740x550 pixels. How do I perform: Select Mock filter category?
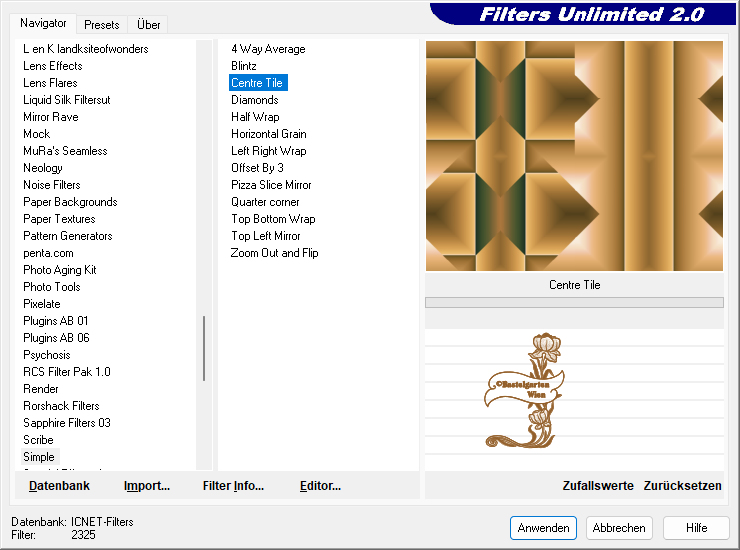[36, 134]
